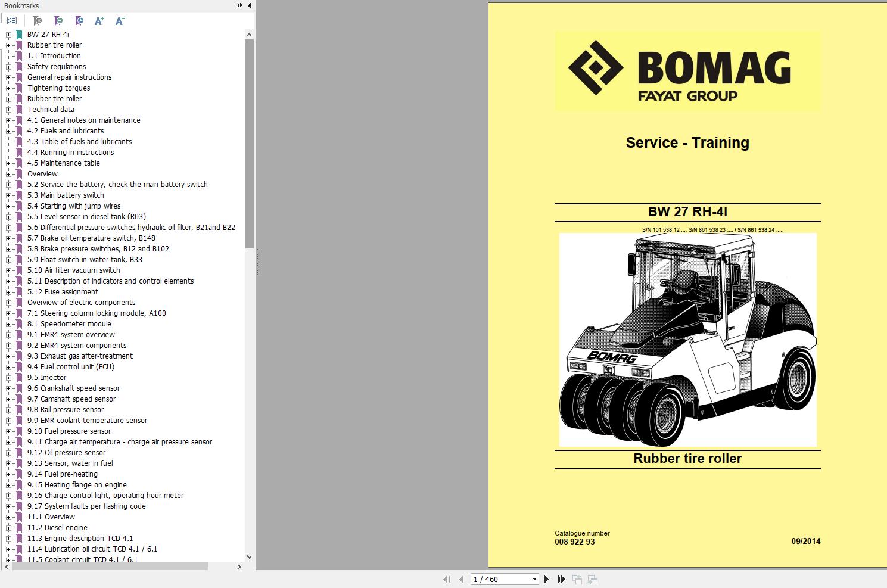887x588 pixels.
Task: Click the go to current bookmark icon
Action: pyautogui.click(x=79, y=21)
